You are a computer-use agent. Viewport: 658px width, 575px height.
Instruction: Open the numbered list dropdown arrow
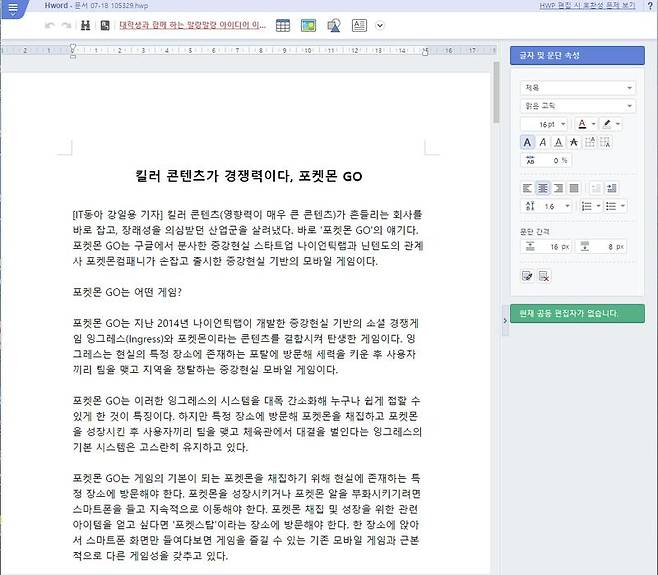click(598, 206)
